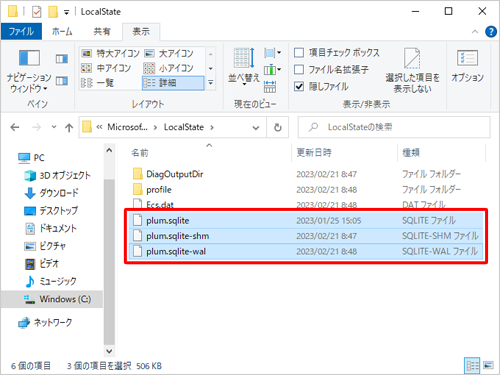
Task: Enable ファイル名拡張子 checkbox
Action: 299,69
